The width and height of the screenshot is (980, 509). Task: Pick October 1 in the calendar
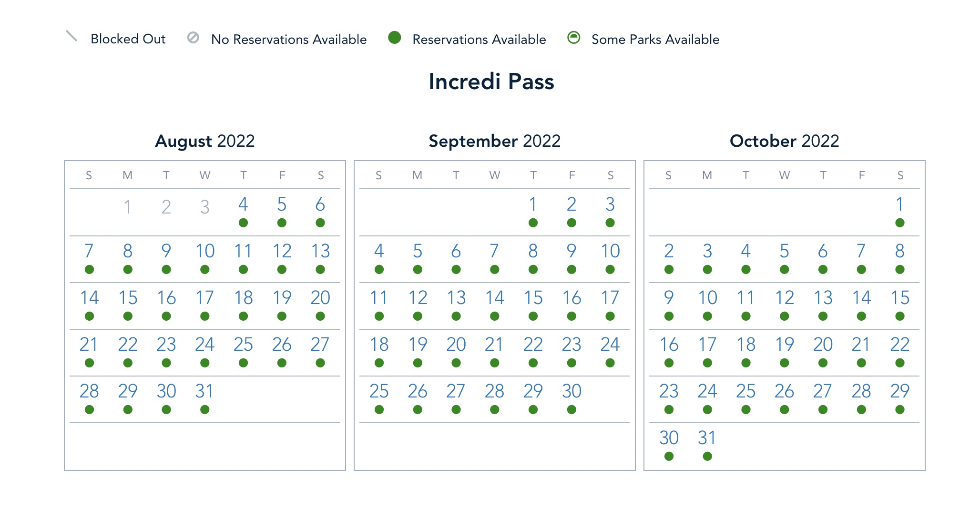[x=899, y=204]
